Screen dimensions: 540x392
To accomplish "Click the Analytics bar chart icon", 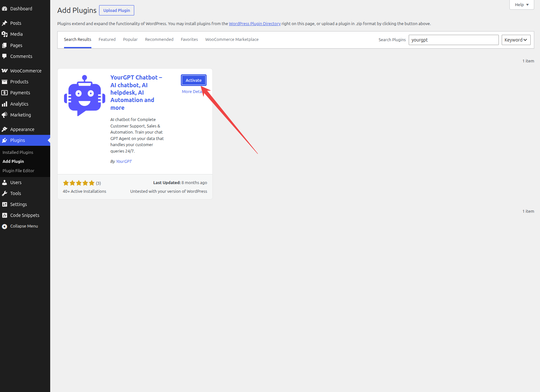I will [5, 104].
